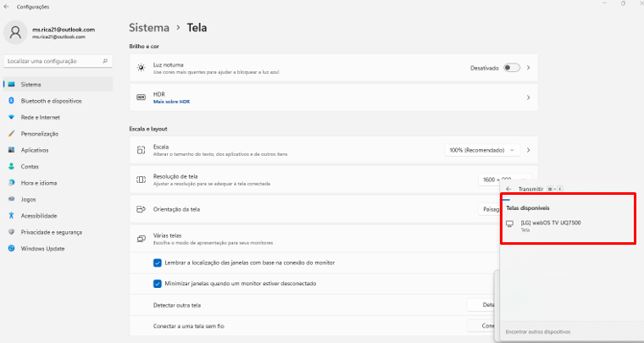Open Personalização settings

[x=58, y=134]
